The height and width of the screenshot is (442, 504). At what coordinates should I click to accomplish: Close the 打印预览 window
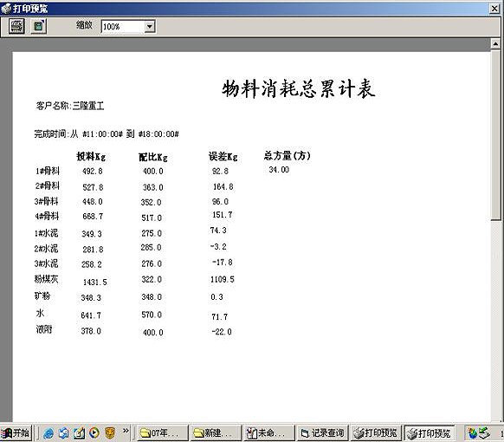(494, 8)
